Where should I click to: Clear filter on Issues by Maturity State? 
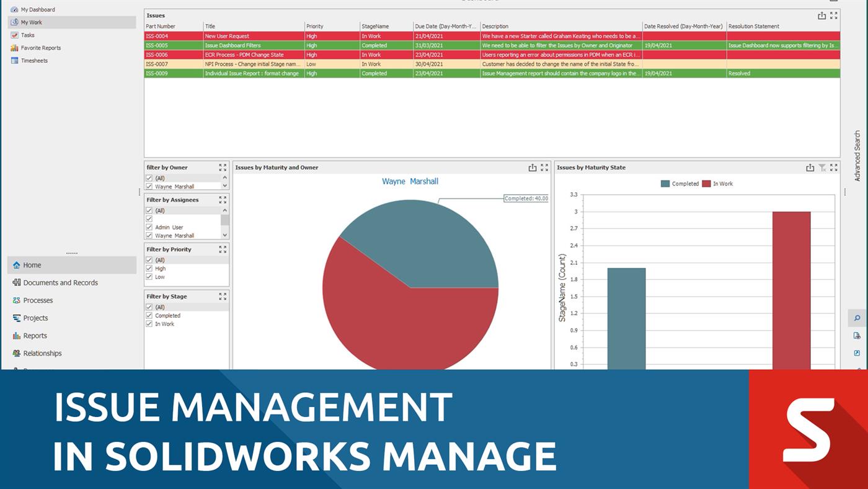coord(822,168)
